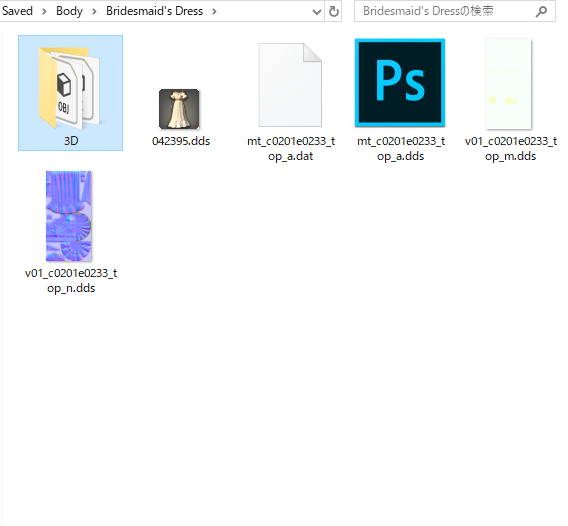Image resolution: width=568 pixels, height=526 pixels.
Task: Click the mt_c0201e0233_top_a.dat file name label
Action: [x=291, y=149]
